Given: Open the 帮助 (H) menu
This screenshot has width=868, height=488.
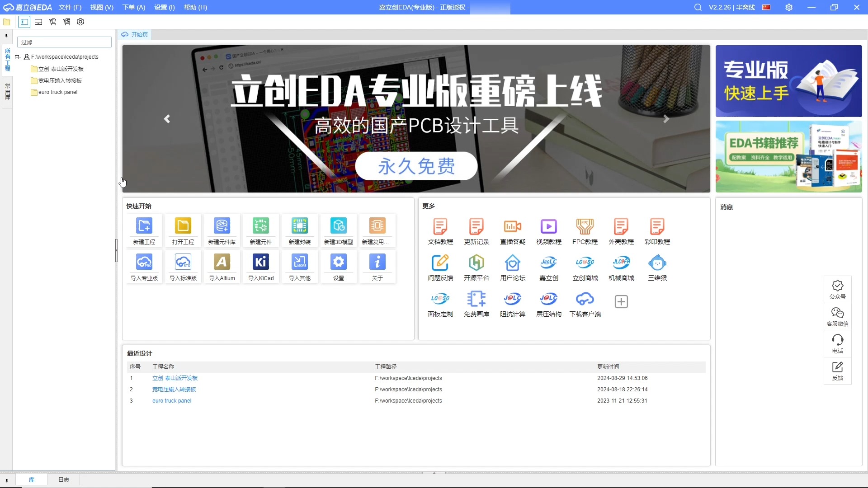Looking at the screenshot, I should 195,7.
